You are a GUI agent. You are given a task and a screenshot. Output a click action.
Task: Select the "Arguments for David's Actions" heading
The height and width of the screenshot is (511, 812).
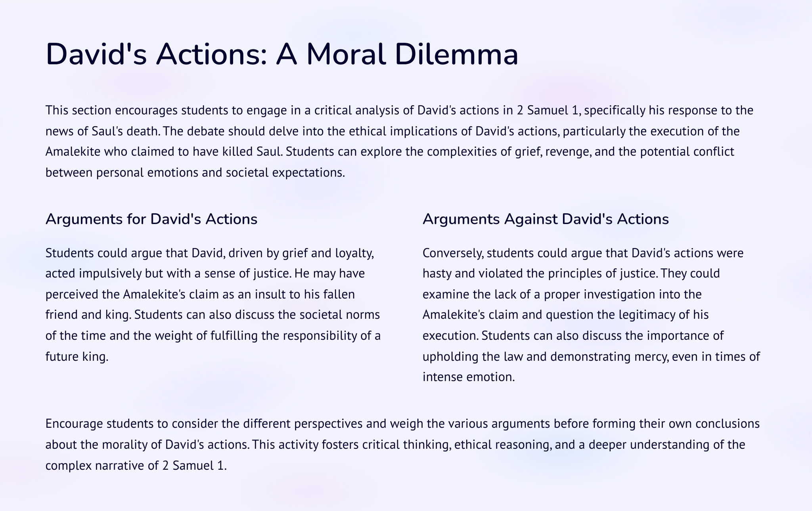pos(151,219)
